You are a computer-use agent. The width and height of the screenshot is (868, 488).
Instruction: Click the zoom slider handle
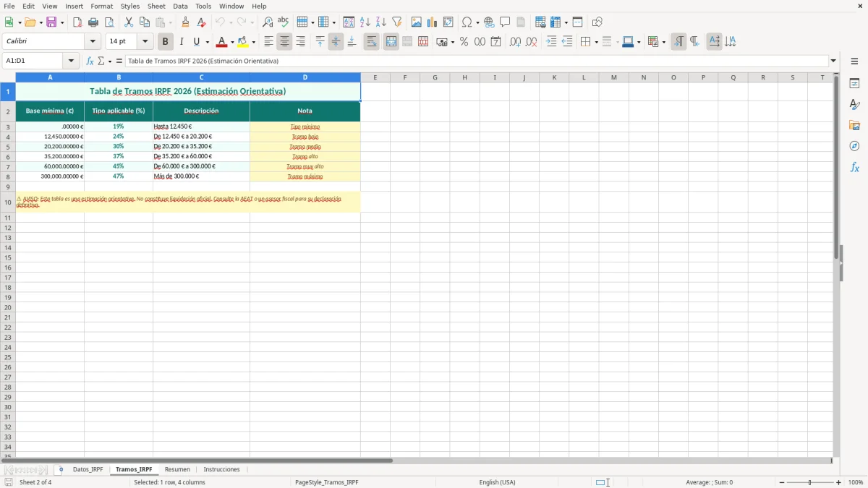[x=810, y=482]
